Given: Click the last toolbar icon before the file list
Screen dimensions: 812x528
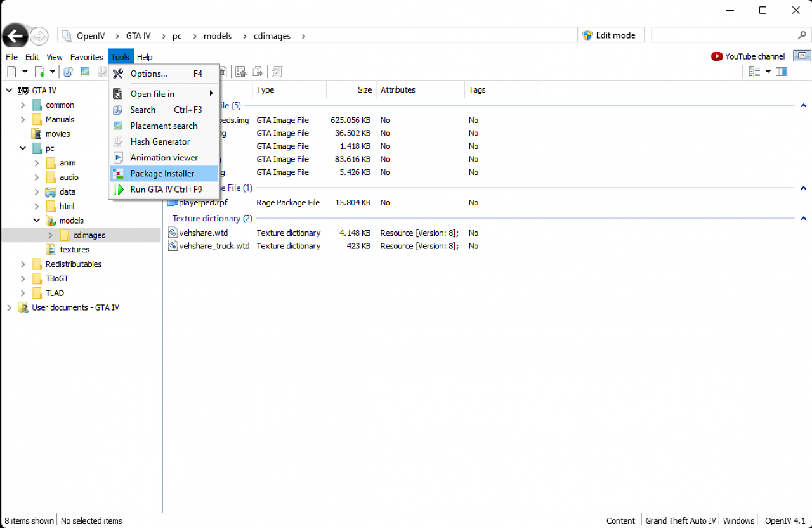Looking at the screenshot, I should click(277, 72).
